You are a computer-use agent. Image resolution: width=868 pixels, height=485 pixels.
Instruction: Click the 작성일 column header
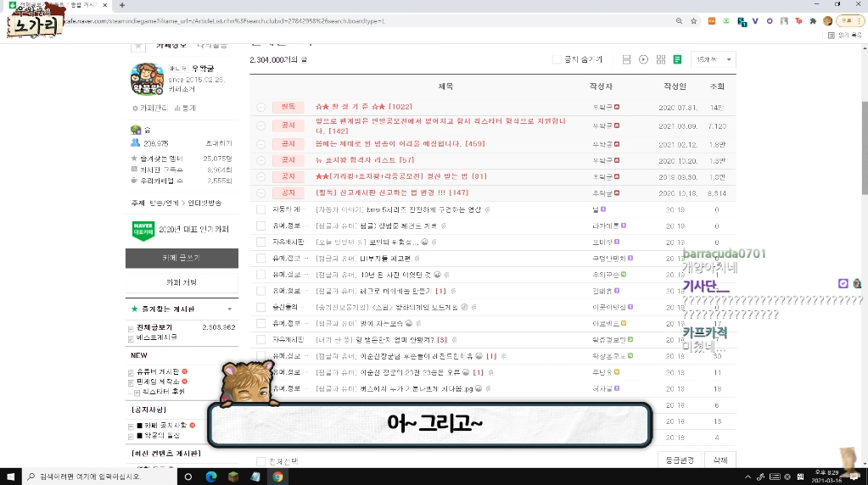[675, 86]
